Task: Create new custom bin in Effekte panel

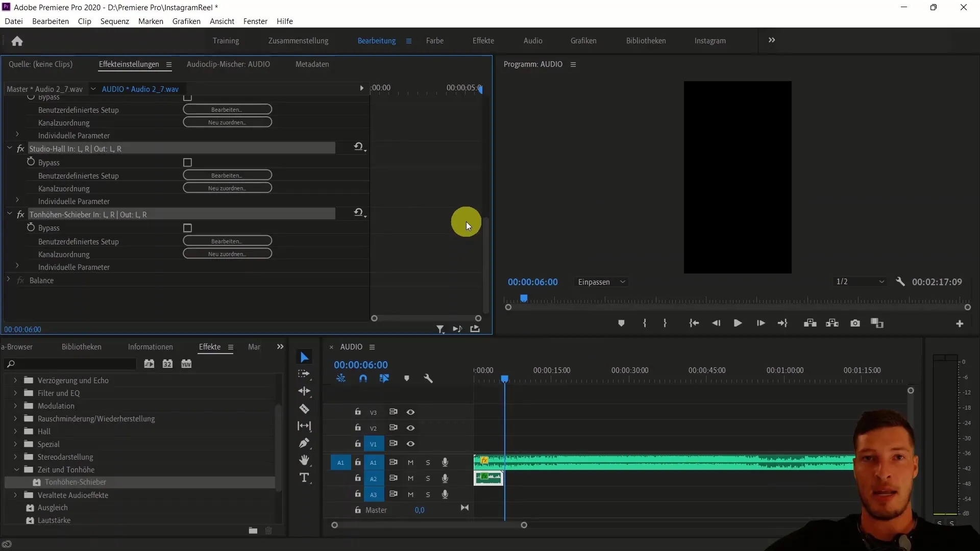Action: click(x=253, y=531)
